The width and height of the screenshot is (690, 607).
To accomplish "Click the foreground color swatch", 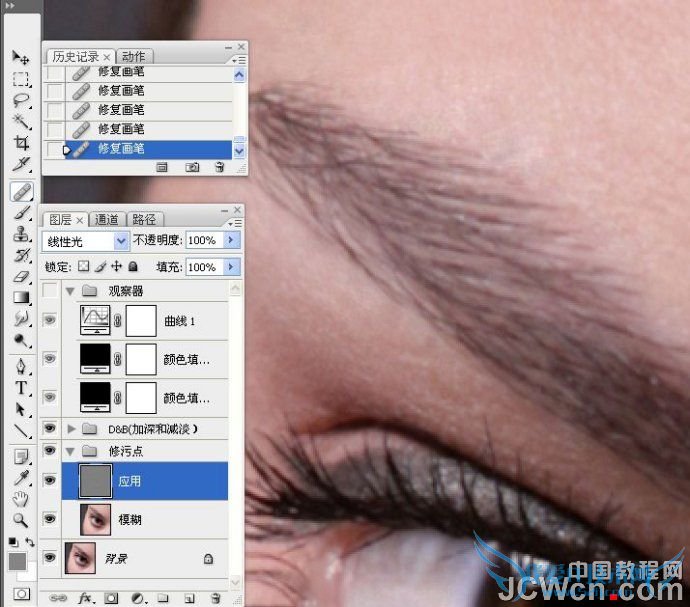I will click(x=18, y=562).
